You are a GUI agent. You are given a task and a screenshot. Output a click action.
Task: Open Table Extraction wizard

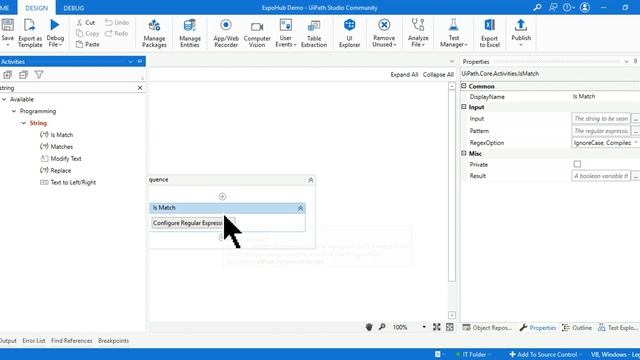(314, 33)
